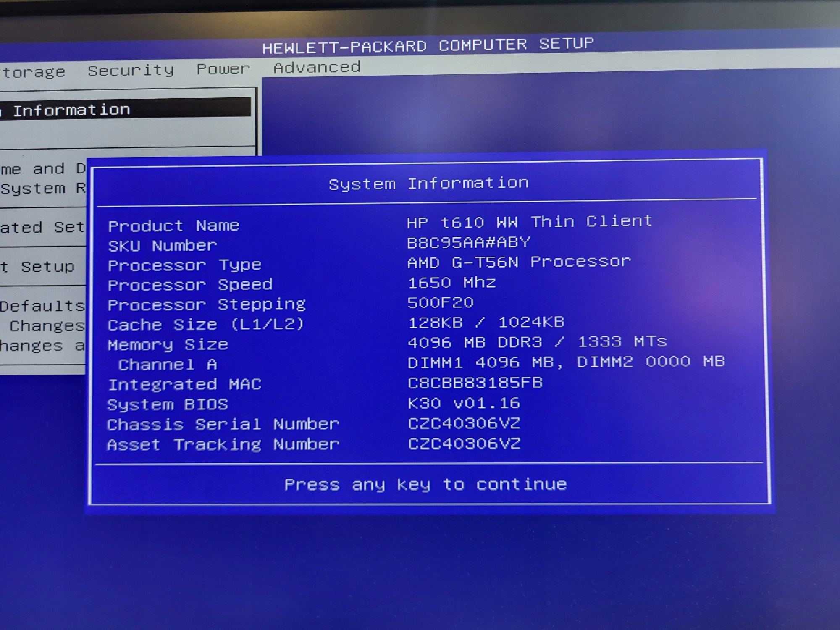840x630 pixels.
Task: Click the Integrated MAC address value
Action: [x=475, y=383]
